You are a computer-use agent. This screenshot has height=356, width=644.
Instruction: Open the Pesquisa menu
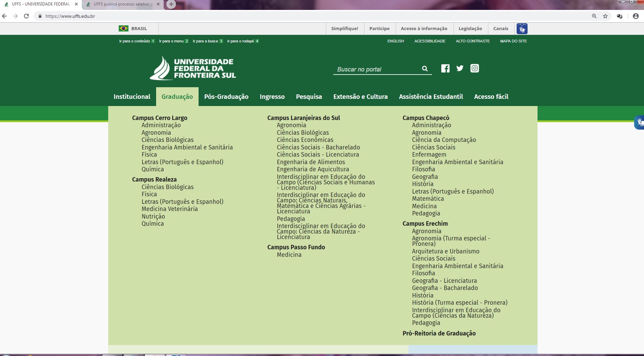pyautogui.click(x=309, y=97)
